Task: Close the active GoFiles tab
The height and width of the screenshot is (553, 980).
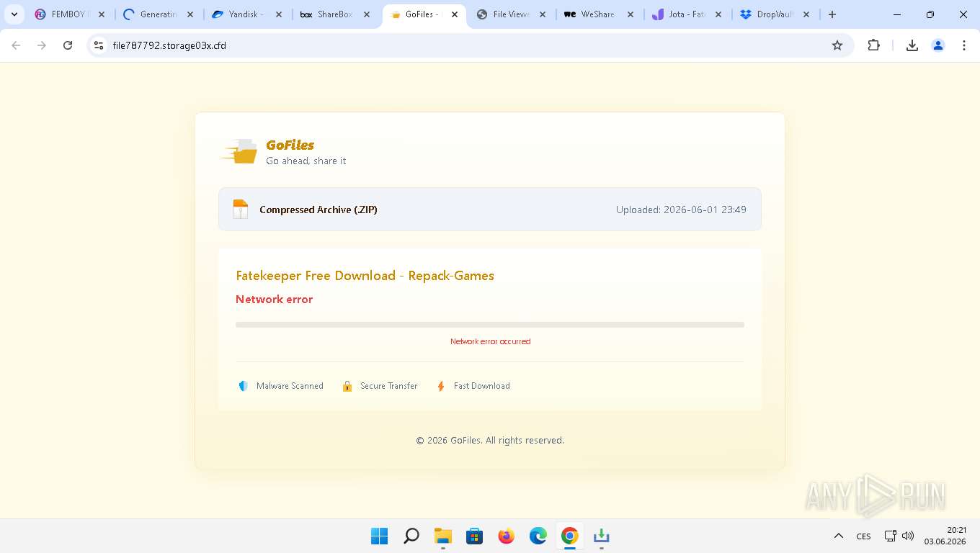Action: click(454, 14)
